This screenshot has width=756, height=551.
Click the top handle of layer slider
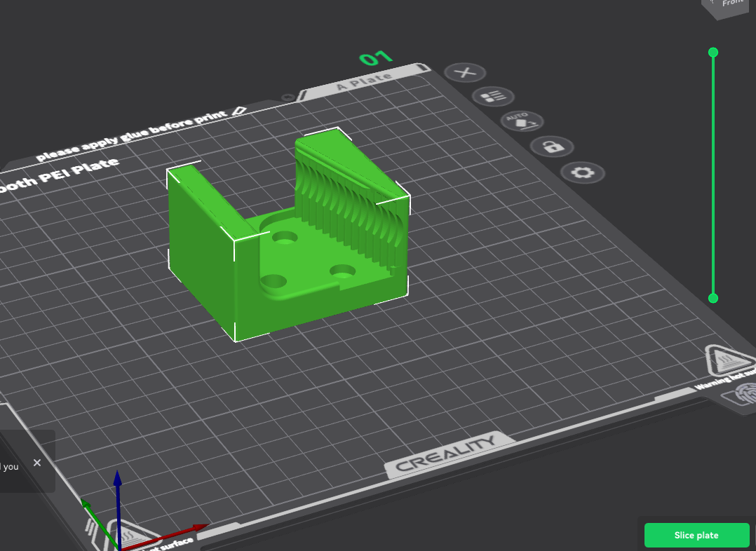713,53
